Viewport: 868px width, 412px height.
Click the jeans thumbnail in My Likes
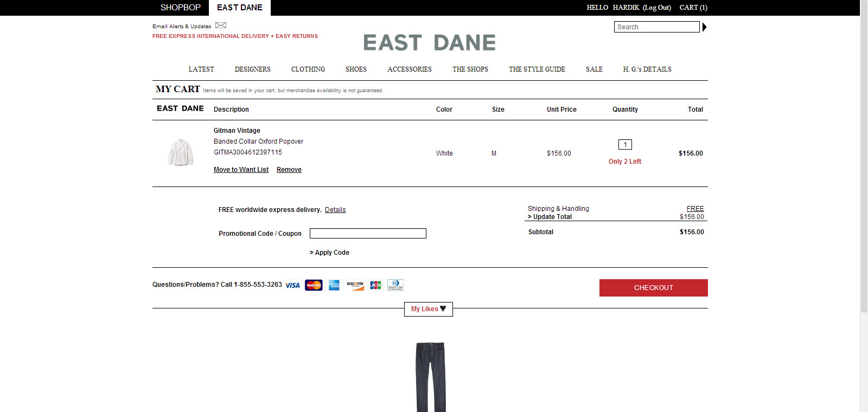(x=430, y=377)
